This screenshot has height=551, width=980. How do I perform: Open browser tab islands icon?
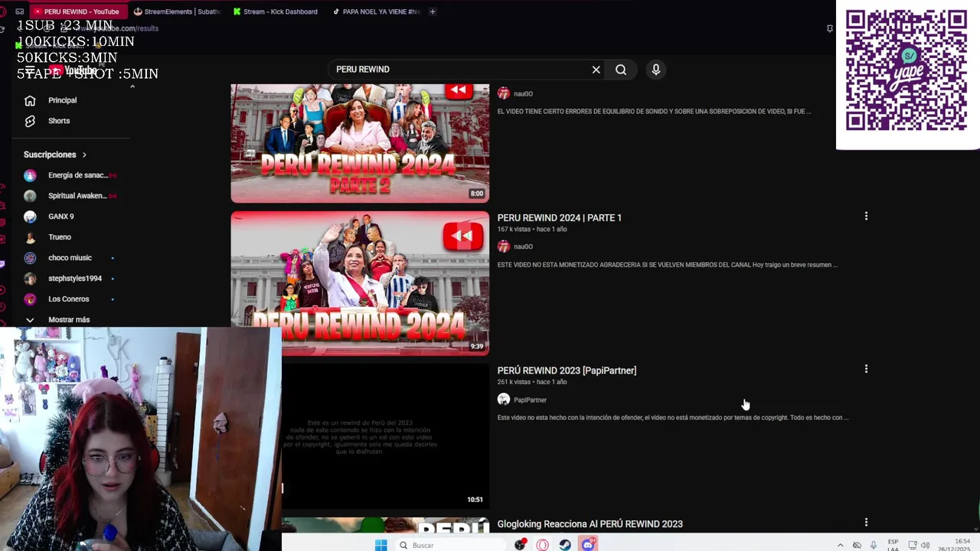(20, 11)
